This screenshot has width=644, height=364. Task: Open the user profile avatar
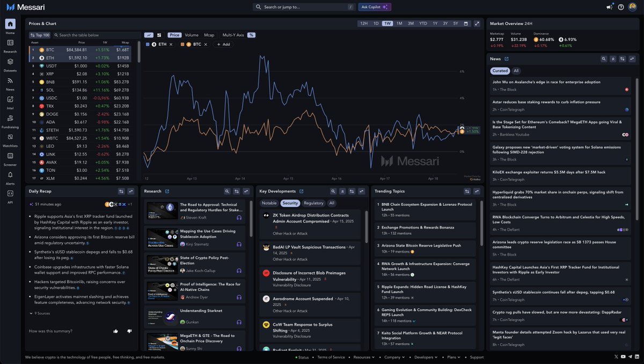coord(633,7)
